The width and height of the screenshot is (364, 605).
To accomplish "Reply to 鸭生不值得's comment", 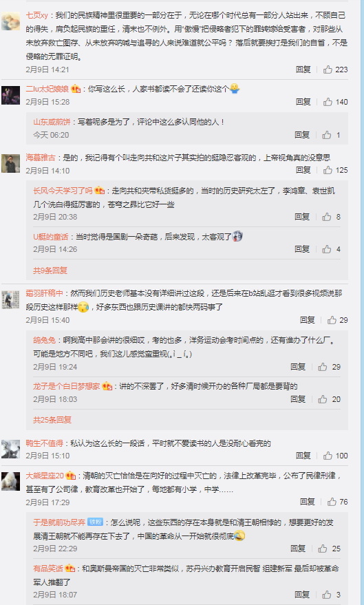I will pyautogui.click(x=303, y=456).
